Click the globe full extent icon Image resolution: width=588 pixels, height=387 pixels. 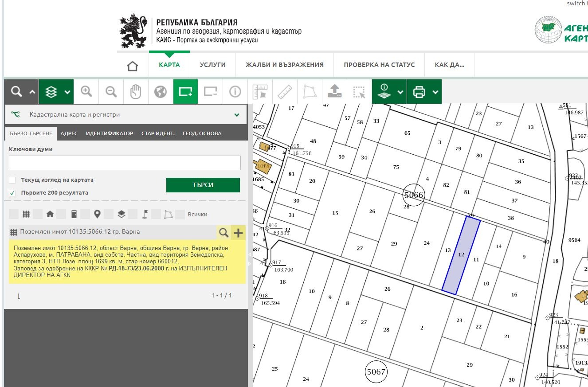(161, 92)
